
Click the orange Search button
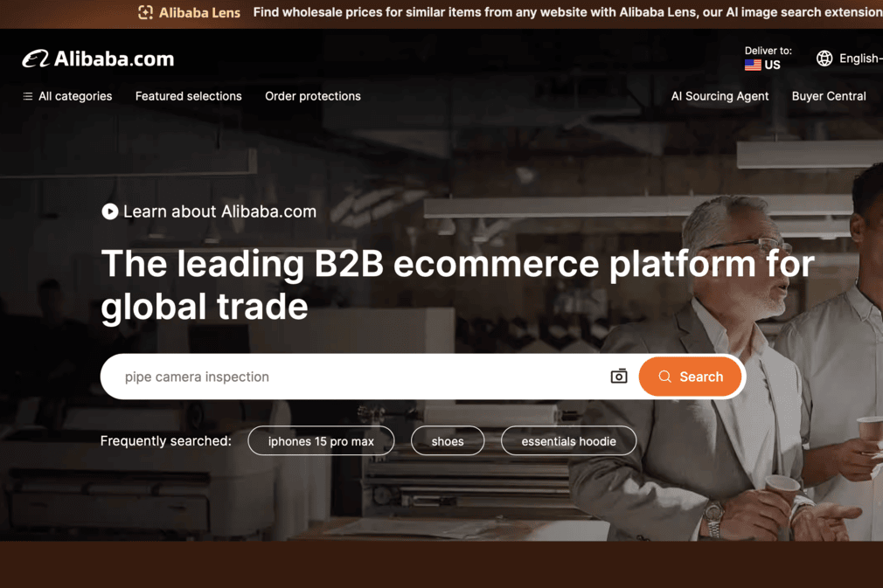(x=690, y=377)
